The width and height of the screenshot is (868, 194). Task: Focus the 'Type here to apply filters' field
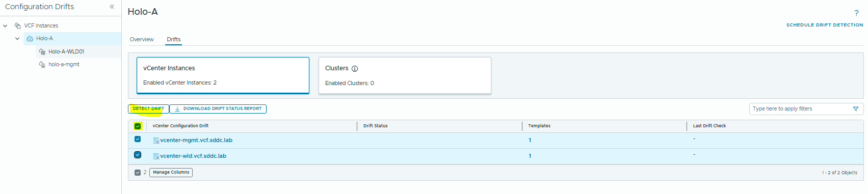pos(801,109)
